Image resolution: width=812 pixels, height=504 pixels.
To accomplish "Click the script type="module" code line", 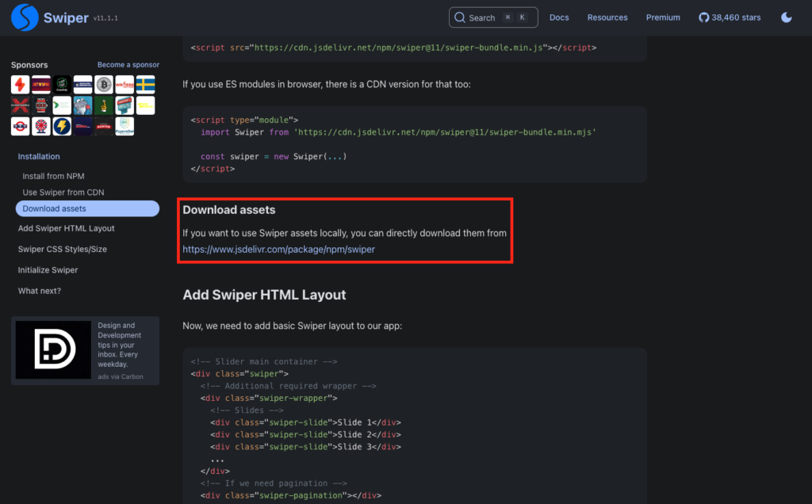I will pyautogui.click(x=244, y=120).
